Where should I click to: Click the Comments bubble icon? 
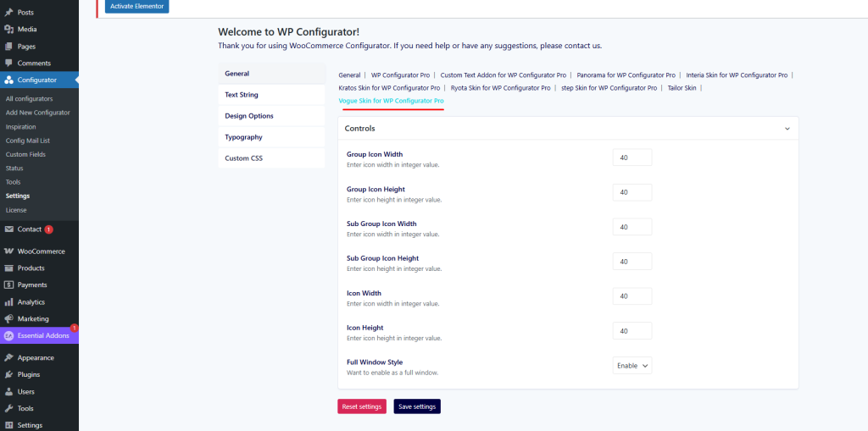(8, 63)
